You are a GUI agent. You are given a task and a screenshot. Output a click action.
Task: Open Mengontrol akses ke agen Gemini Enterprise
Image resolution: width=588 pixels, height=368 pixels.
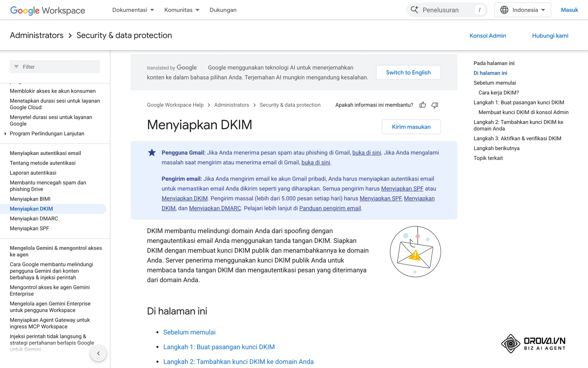pyautogui.click(x=50, y=291)
